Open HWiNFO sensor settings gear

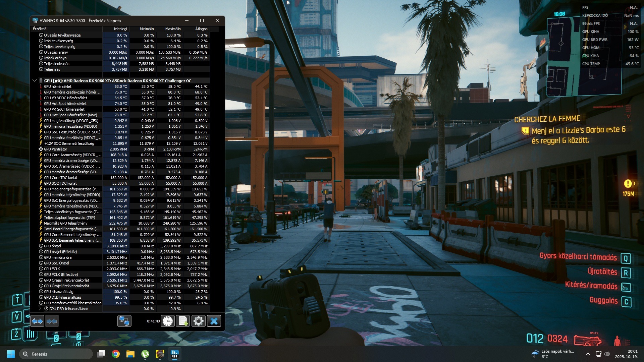199,321
